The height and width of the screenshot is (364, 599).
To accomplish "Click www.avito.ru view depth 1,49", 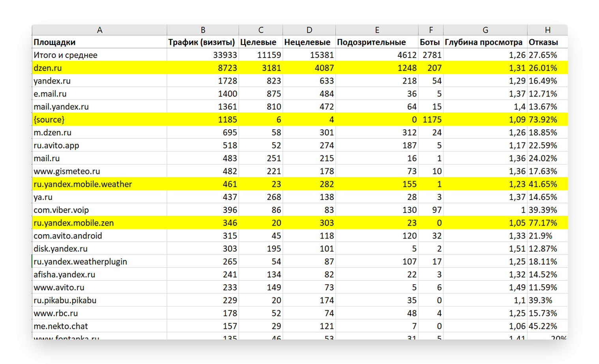I will point(485,287).
